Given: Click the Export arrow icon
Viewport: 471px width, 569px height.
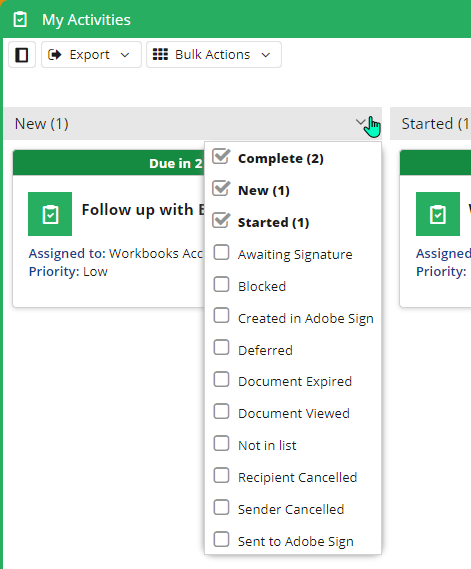Looking at the screenshot, I should pyautogui.click(x=55, y=54).
